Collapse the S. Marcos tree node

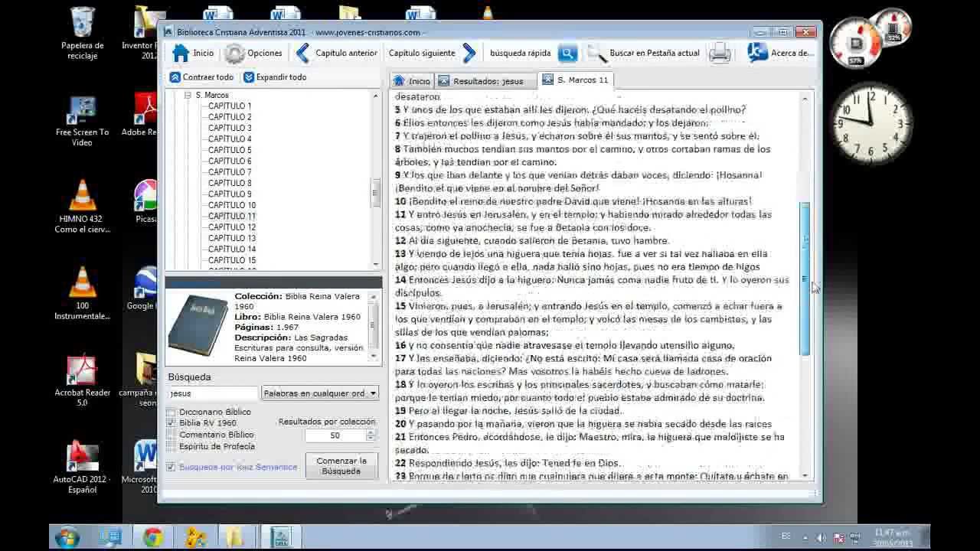(188, 95)
